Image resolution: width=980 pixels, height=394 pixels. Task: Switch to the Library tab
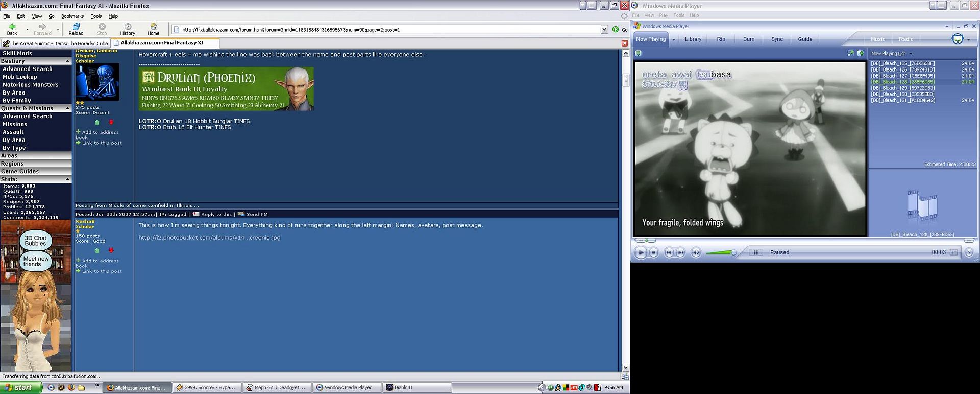pos(693,39)
